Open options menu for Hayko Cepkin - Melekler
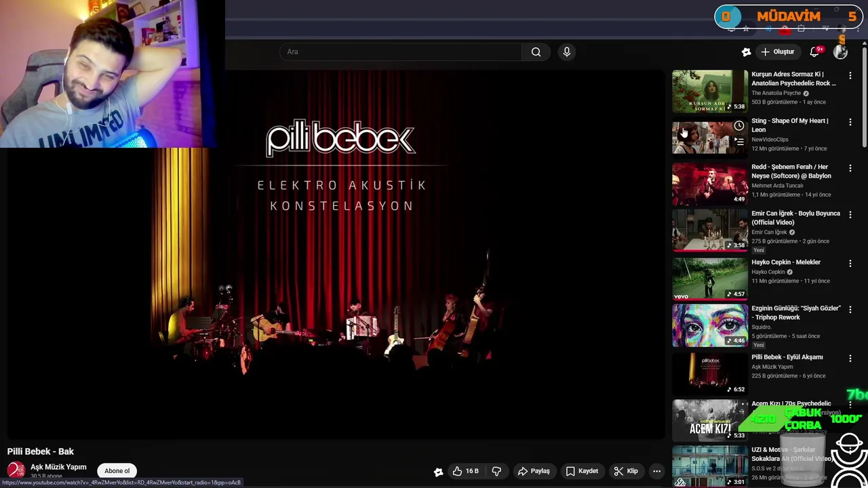Viewport: 868px width, 488px height. (x=850, y=263)
